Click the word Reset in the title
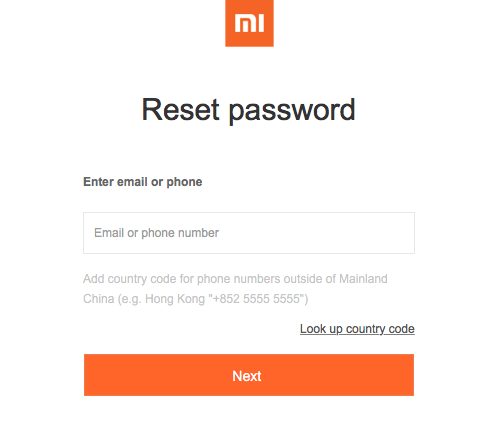The height and width of the screenshot is (427, 500). 181,109
